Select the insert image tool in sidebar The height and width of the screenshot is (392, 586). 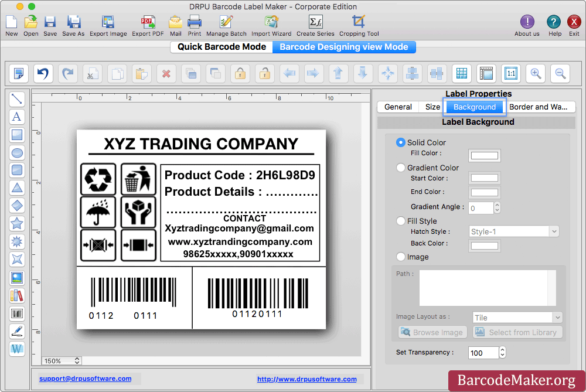coord(17,277)
